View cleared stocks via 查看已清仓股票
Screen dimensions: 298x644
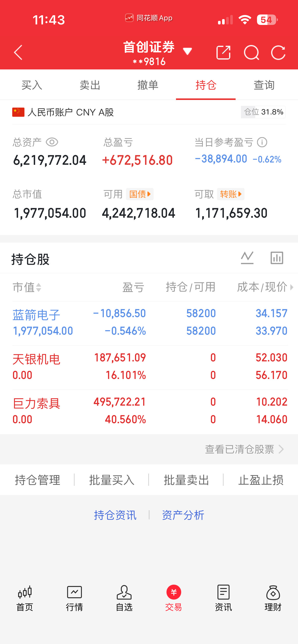244,449
